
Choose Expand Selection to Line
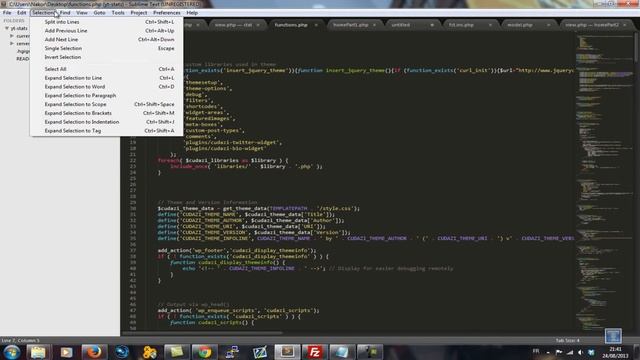coord(107,78)
